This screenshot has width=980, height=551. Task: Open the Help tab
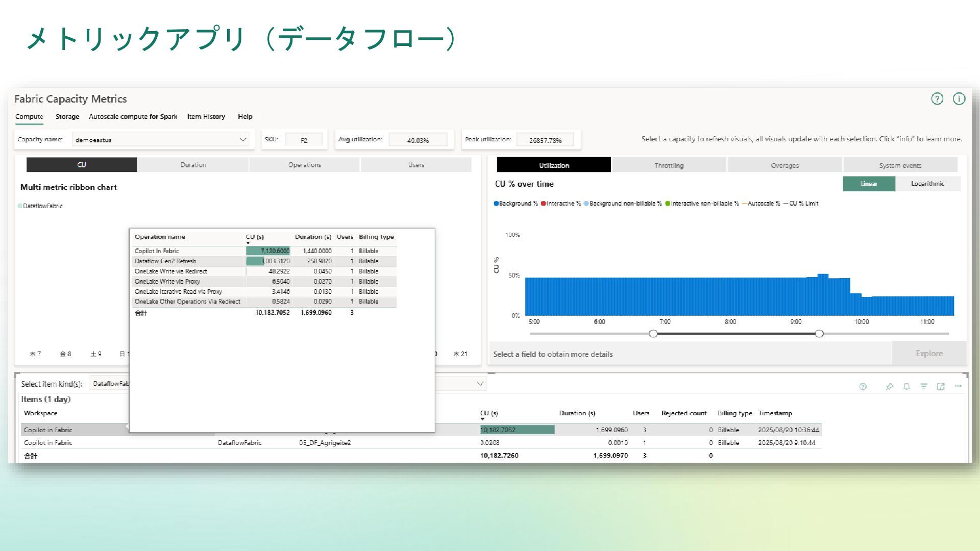[x=245, y=117]
